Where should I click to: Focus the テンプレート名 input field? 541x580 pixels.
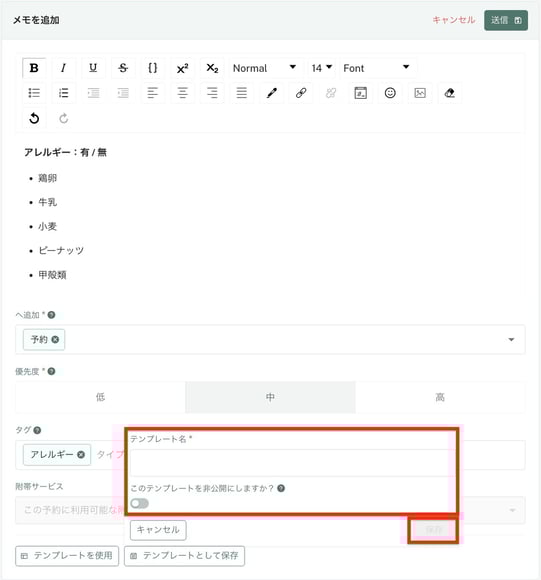[291, 463]
